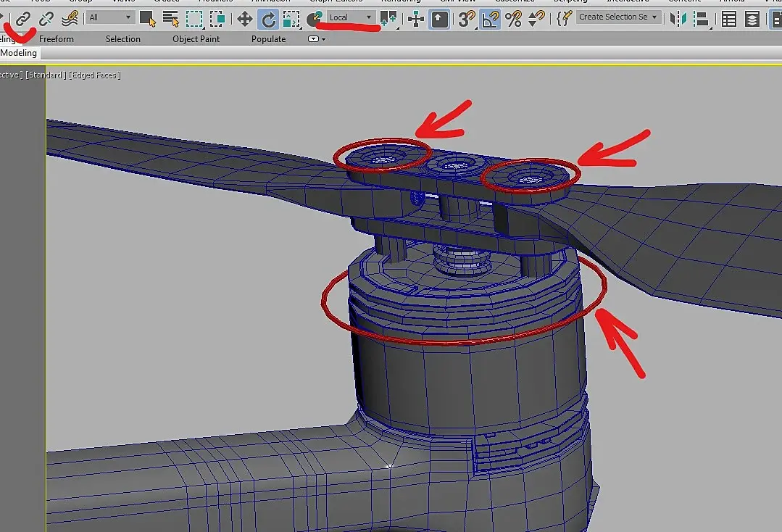Disable the Angle Snap toggle
This screenshot has width=782, height=532.
coord(491,19)
